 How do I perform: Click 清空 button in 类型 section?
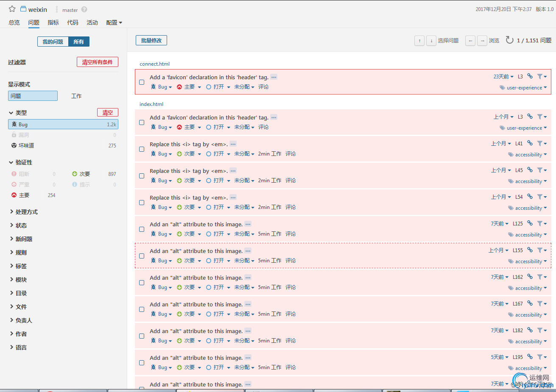pyautogui.click(x=108, y=112)
